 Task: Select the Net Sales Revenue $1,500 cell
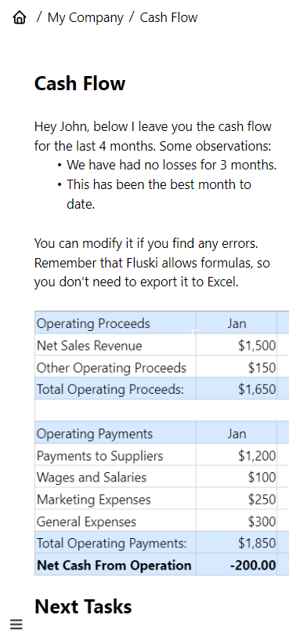237,345
